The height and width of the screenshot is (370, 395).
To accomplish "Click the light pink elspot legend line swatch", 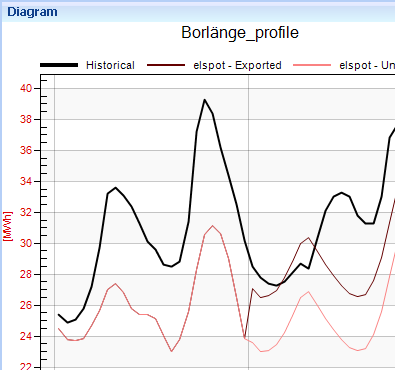I will (312, 65).
